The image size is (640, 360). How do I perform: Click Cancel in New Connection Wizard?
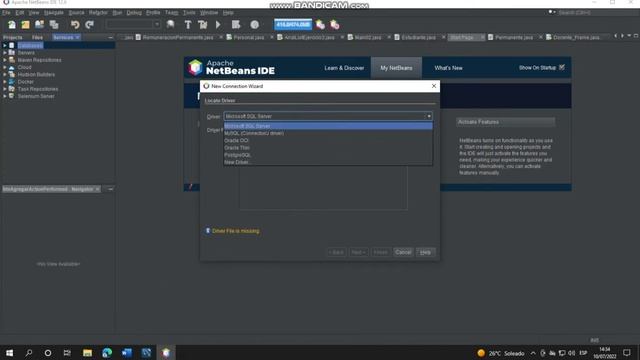pos(403,252)
